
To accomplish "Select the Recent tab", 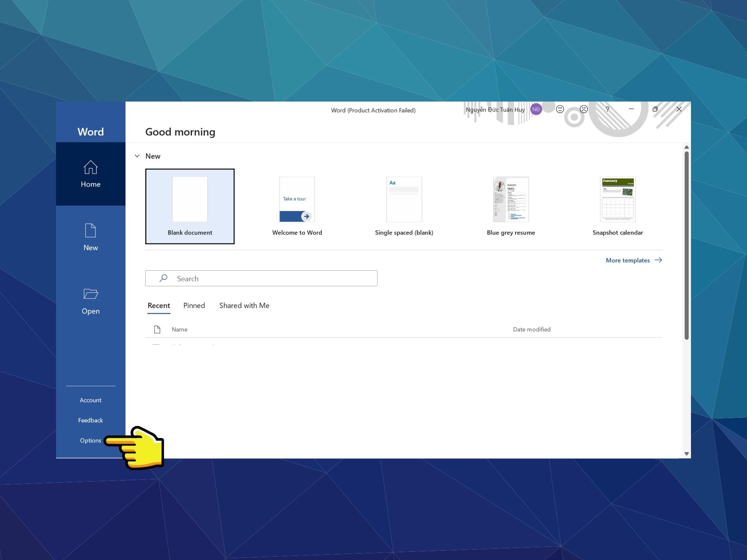I will click(x=158, y=305).
